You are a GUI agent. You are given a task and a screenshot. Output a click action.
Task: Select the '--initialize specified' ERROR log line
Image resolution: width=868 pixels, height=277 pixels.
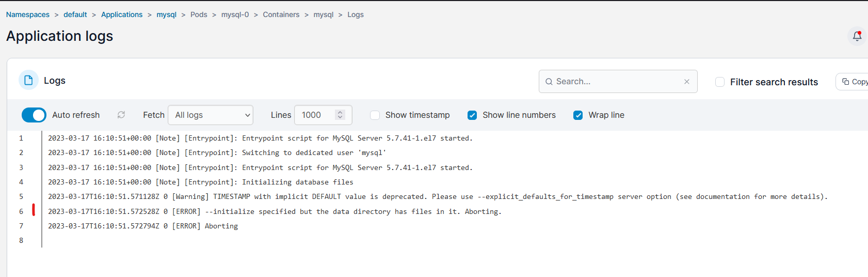(x=275, y=212)
